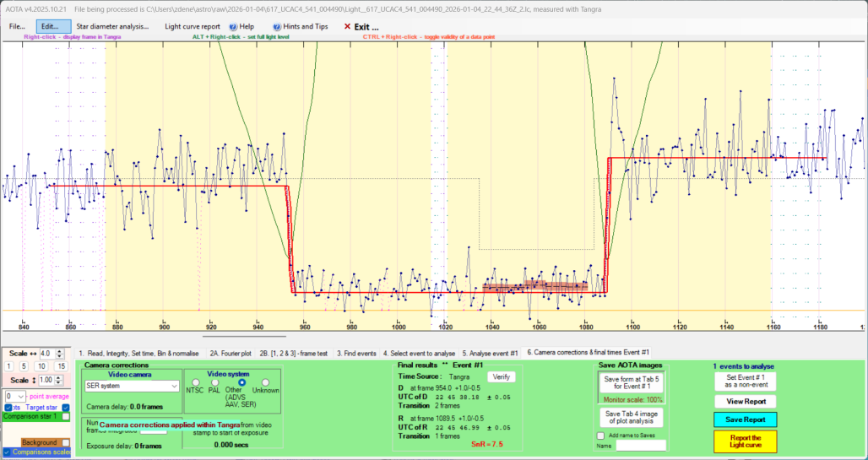
Task: Toggle the Target star checkbox
Action: [x=64, y=408]
